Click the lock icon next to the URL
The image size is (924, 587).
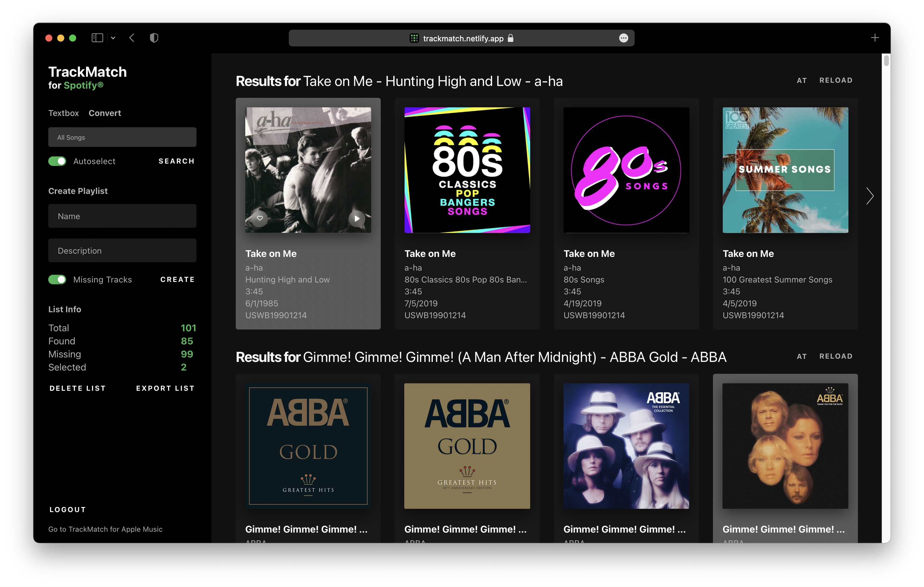(x=511, y=38)
